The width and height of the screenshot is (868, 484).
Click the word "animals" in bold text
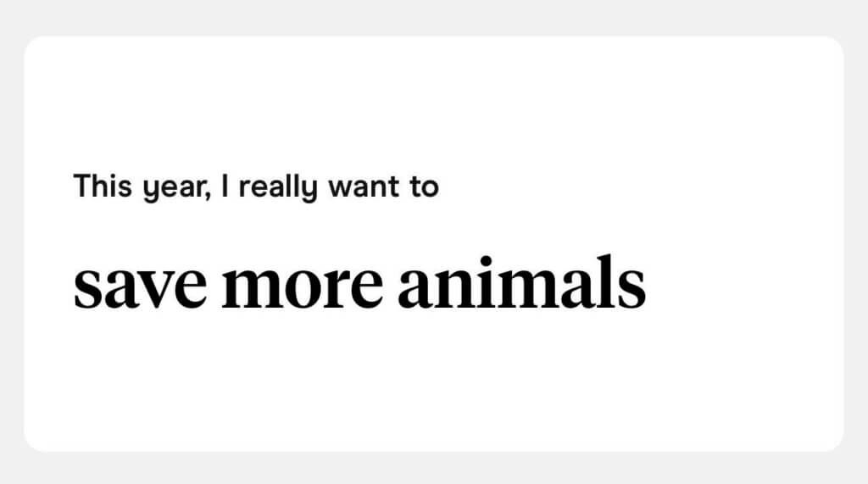click(521, 281)
